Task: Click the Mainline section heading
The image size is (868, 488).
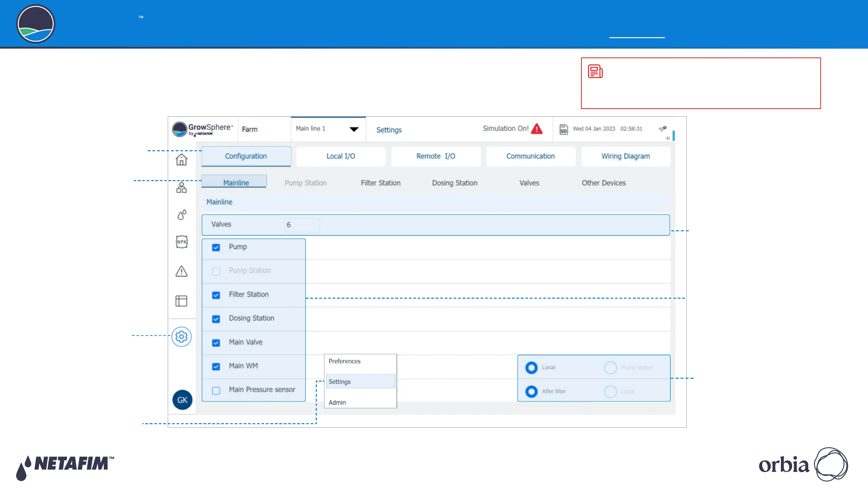Action: (x=219, y=202)
